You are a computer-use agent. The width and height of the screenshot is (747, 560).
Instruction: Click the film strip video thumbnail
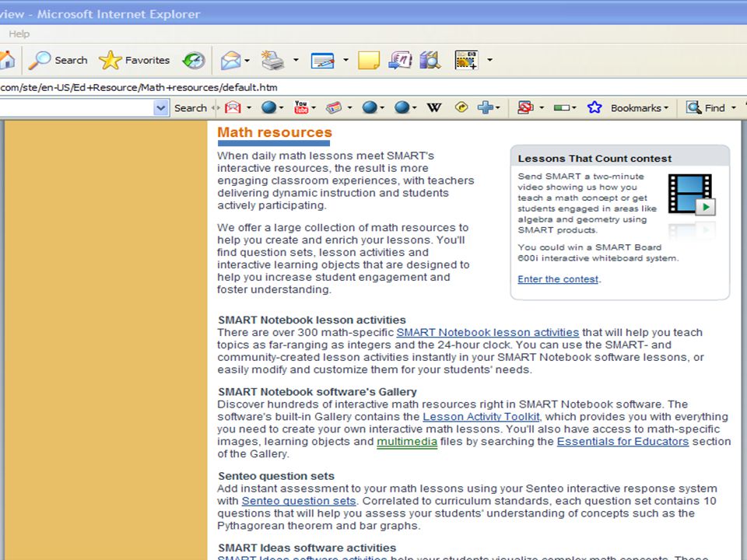point(691,194)
